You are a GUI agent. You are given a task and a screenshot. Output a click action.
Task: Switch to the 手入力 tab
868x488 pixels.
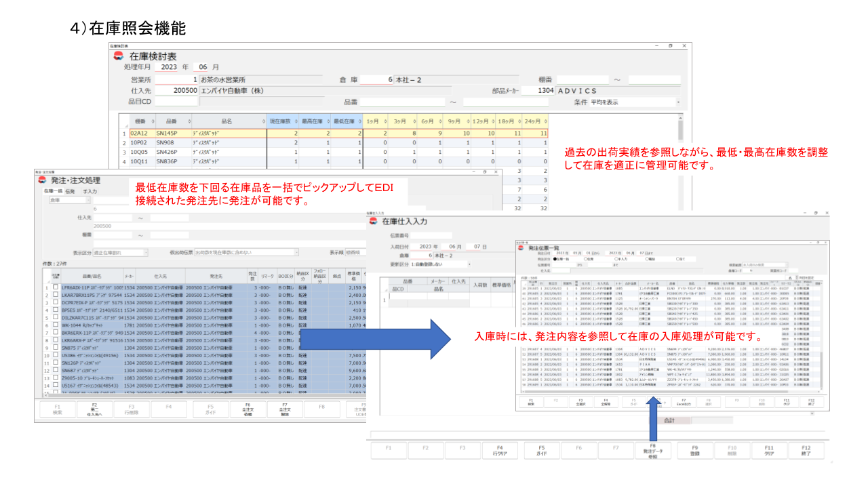[x=90, y=192]
